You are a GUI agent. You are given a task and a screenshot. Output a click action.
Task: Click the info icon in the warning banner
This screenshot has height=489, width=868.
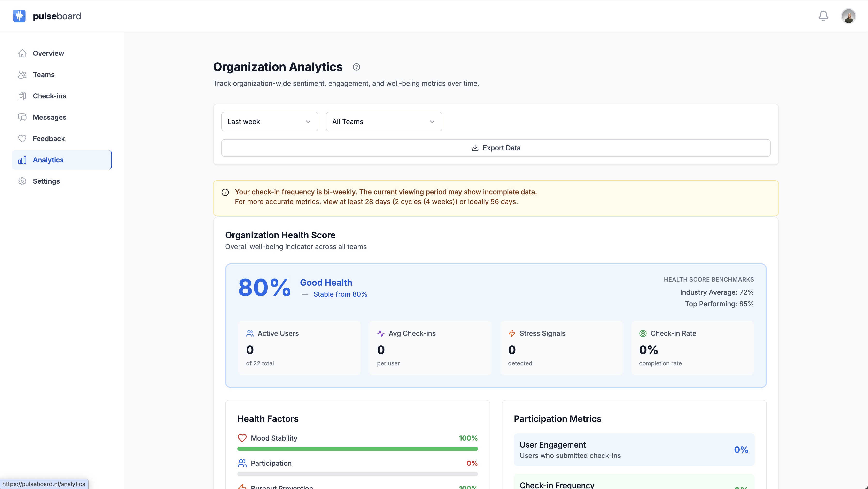click(225, 192)
